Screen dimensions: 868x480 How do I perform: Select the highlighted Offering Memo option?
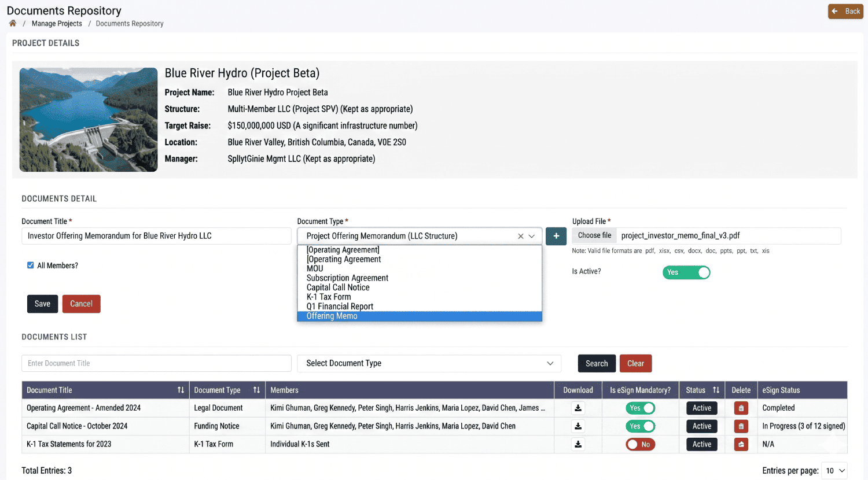click(420, 316)
